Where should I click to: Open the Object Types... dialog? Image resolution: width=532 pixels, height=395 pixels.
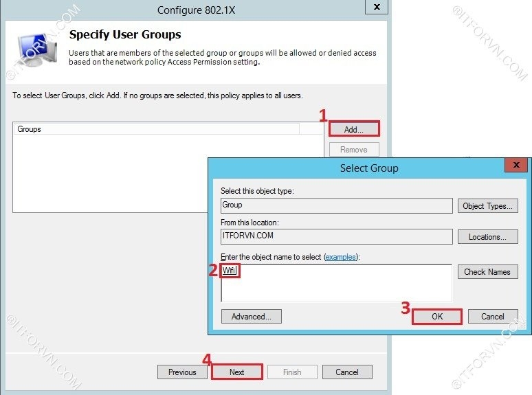(487, 206)
